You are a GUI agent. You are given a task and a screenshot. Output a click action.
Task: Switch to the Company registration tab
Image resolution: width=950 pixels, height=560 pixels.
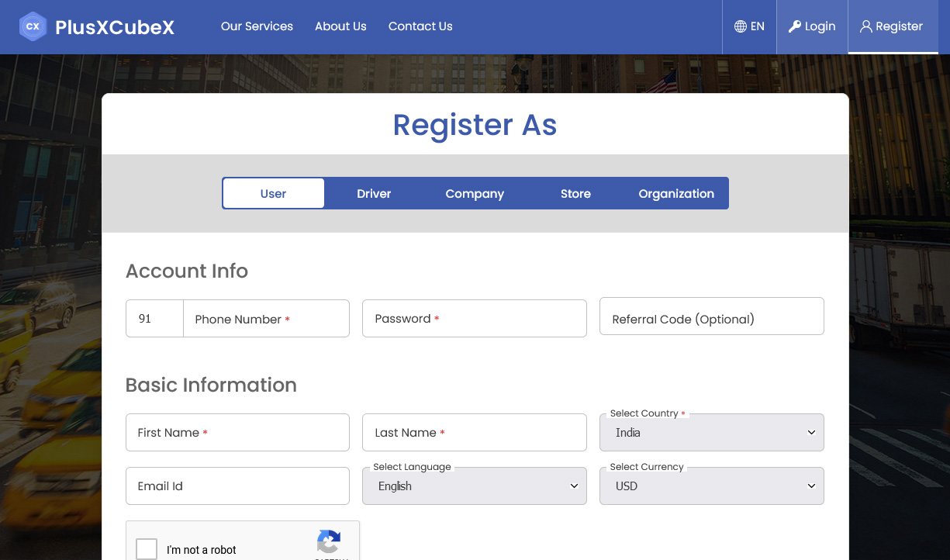pos(475,193)
